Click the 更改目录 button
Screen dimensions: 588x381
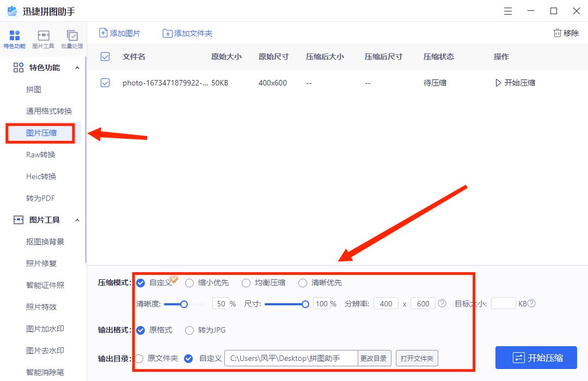tap(374, 358)
